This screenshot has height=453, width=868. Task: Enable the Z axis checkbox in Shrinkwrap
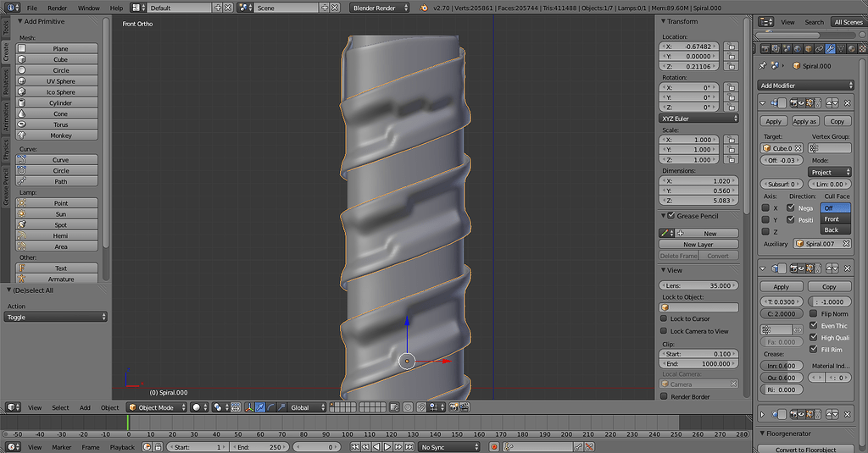(765, 232)
